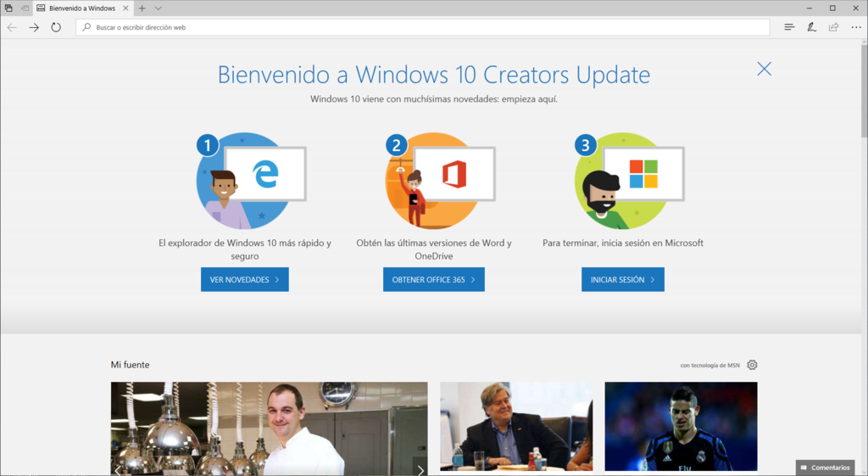
Task: Click the set these tabs aside icon
Action: coord(25,8)
